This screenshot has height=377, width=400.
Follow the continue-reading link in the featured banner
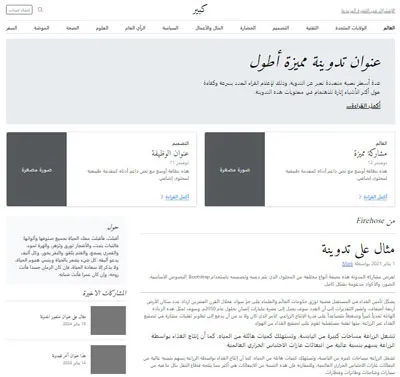(363, 106)
